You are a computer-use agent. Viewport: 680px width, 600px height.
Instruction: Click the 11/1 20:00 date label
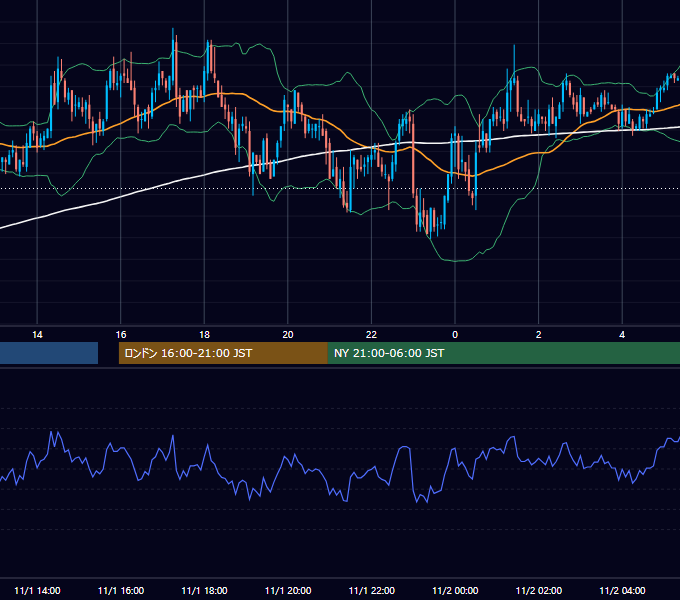tap(288, 590)
